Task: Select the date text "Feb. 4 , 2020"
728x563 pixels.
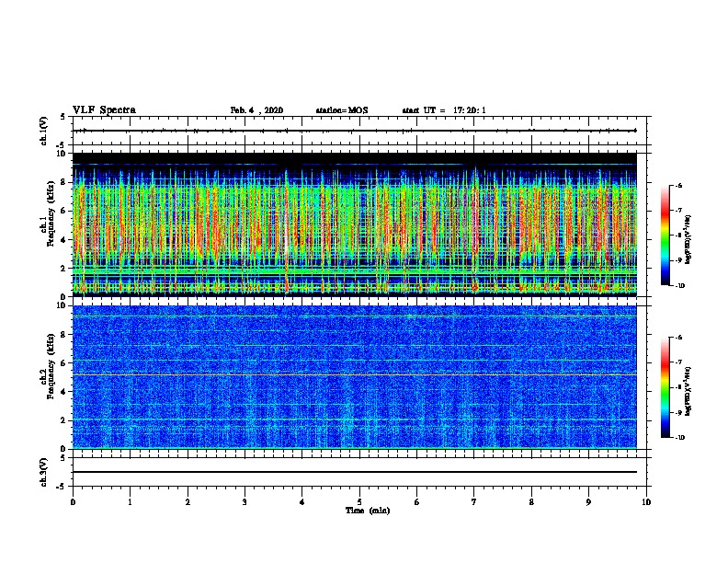Action: pyautogui.click(x=256, y=110)
